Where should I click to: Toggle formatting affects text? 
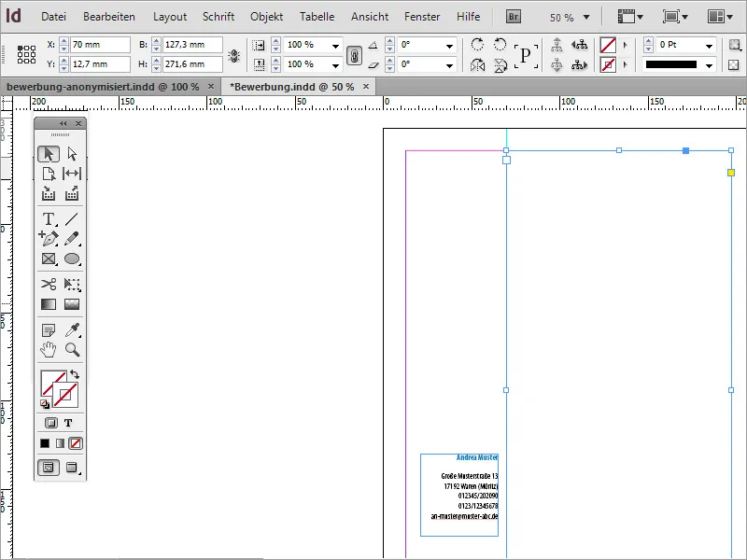[x=68, y=423]
